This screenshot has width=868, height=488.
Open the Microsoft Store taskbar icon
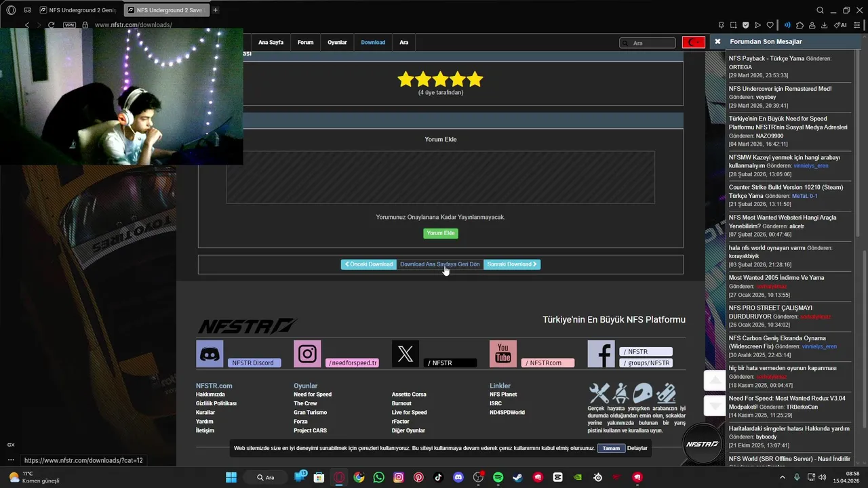coord(319,477)
